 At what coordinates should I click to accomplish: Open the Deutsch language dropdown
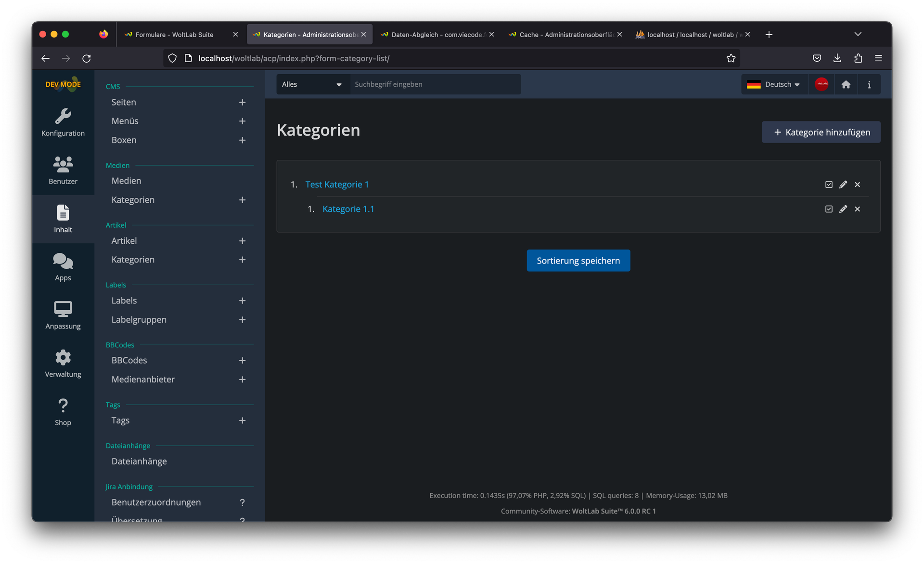[774, 84]
